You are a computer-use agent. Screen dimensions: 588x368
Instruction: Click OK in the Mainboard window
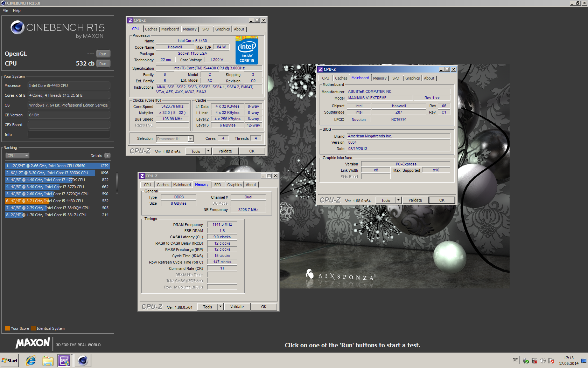(442, 200)
